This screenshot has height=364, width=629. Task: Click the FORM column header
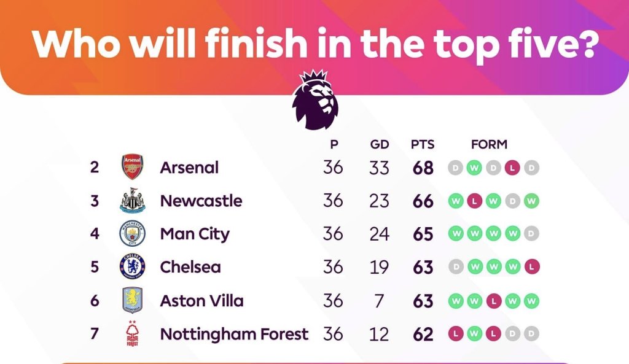(x=489, y=144)
